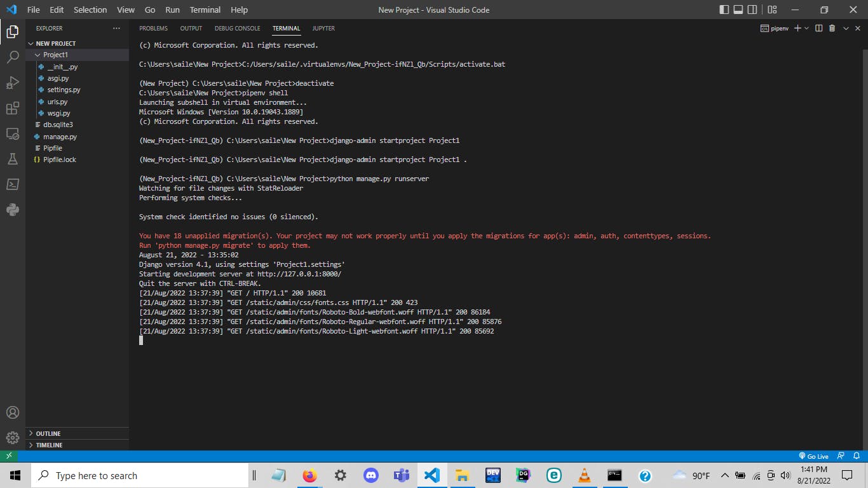The width and height of the screenshot is (868, 488).
Task: Open the Search view in activity bar
Action: tap(12, 57)
